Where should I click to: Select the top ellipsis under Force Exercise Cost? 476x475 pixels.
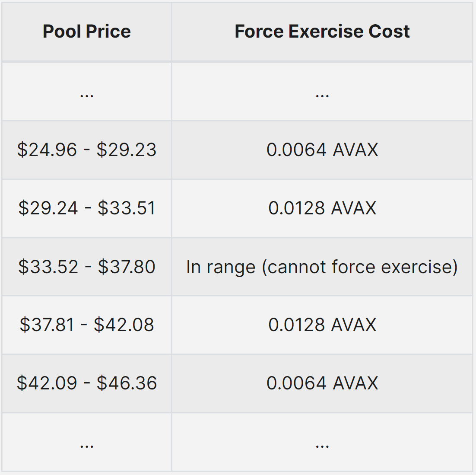322,95
